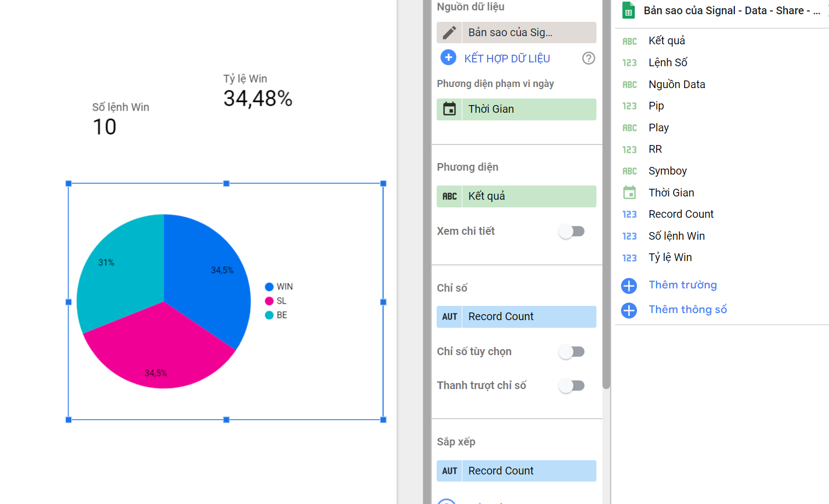Select the Thời Gian date range dimension chip

[x=517, y=109]
